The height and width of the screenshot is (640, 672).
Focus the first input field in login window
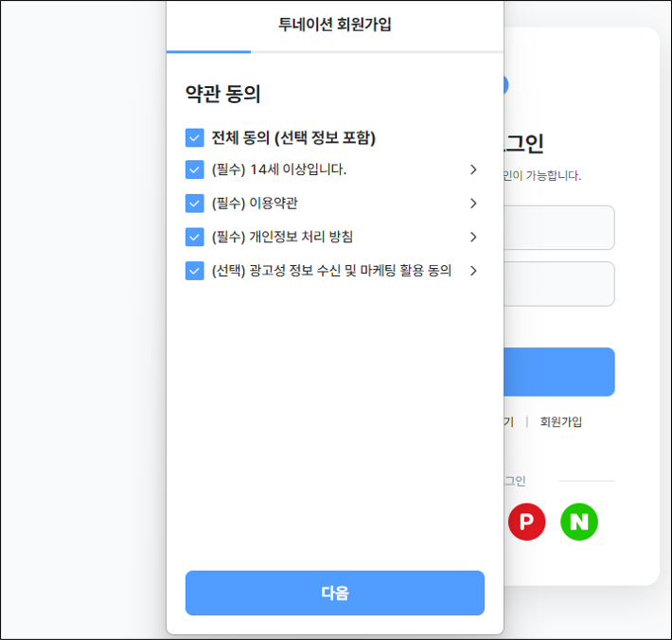[x=559, y=227]
